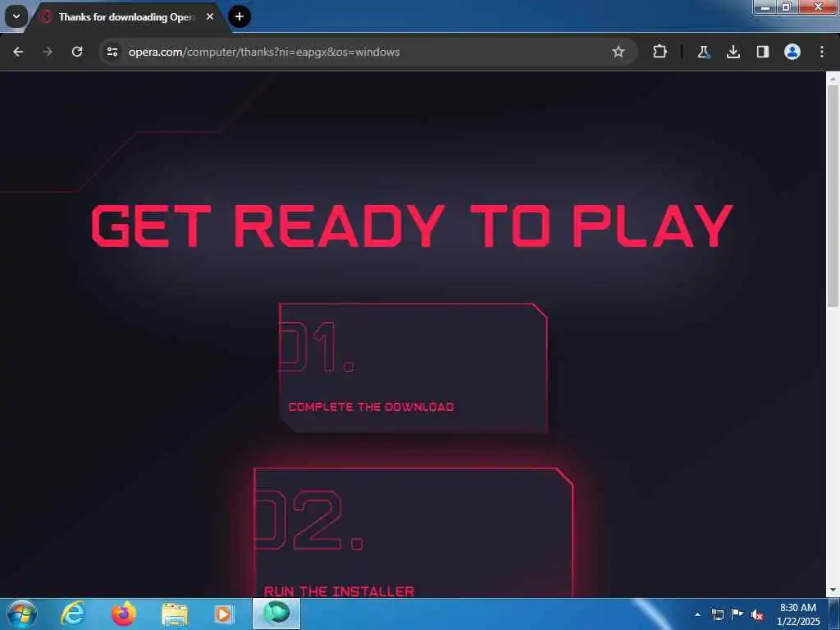Show browser downloads
Image resolution: width=840 pixels, height=630 pixels.
(x=733, y=52)
